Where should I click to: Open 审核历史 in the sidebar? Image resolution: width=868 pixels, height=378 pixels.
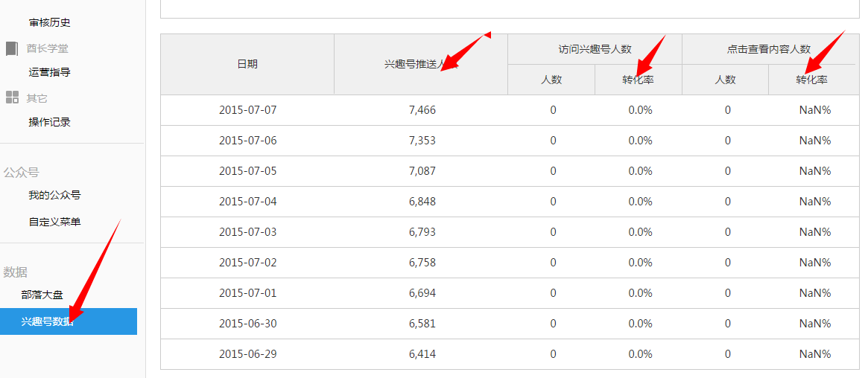pyautogui.click(x=50, y=23)
